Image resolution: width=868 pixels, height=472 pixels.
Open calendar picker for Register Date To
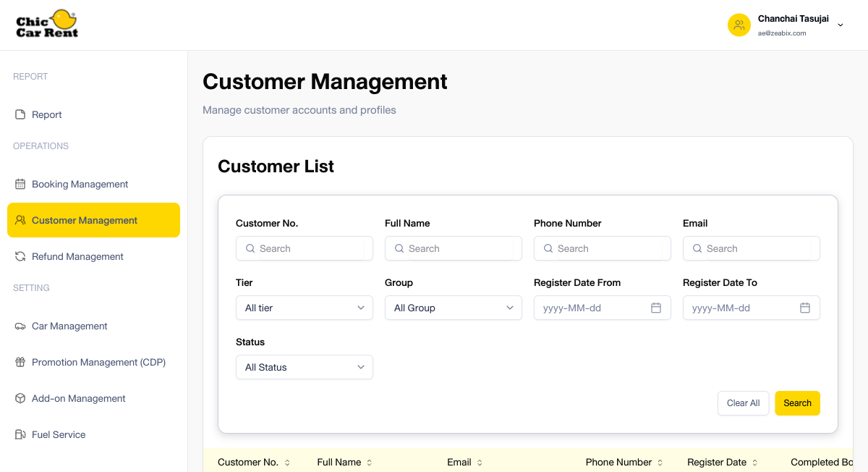click(x=805, y=308)
